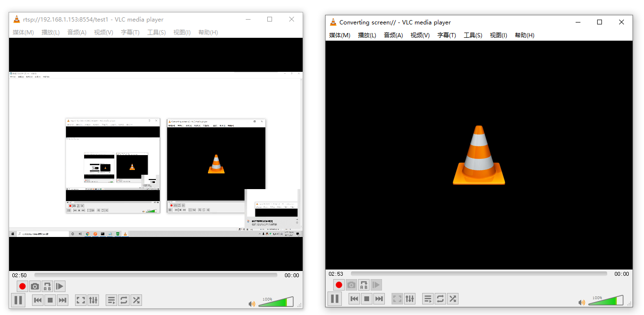Click the red record button in the Converting window
Image resolution: width=644 pixels, height=315 pixels.
[x=339, y=285]
